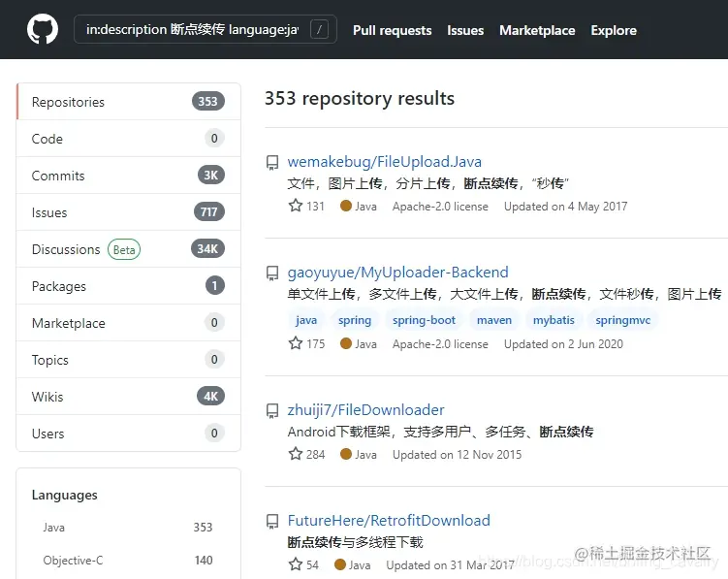Filter results by Objective-C language
This screenshot has width=728, height=579.
128,561
